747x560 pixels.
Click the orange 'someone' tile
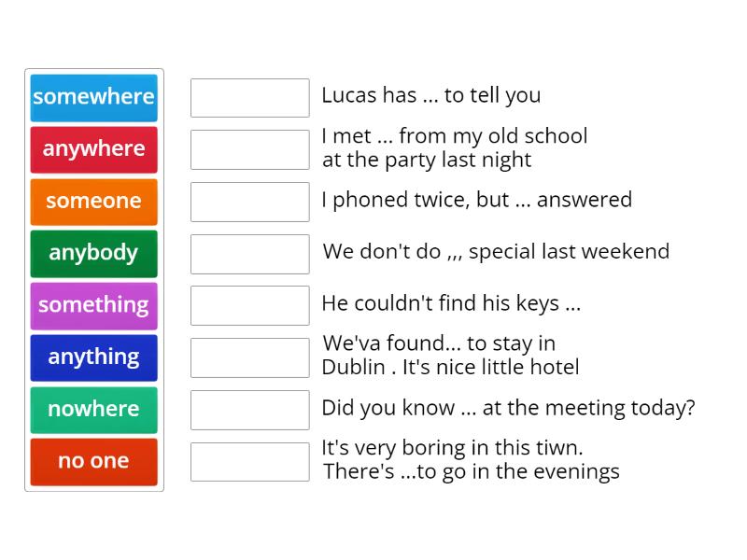tap(93, 202)
